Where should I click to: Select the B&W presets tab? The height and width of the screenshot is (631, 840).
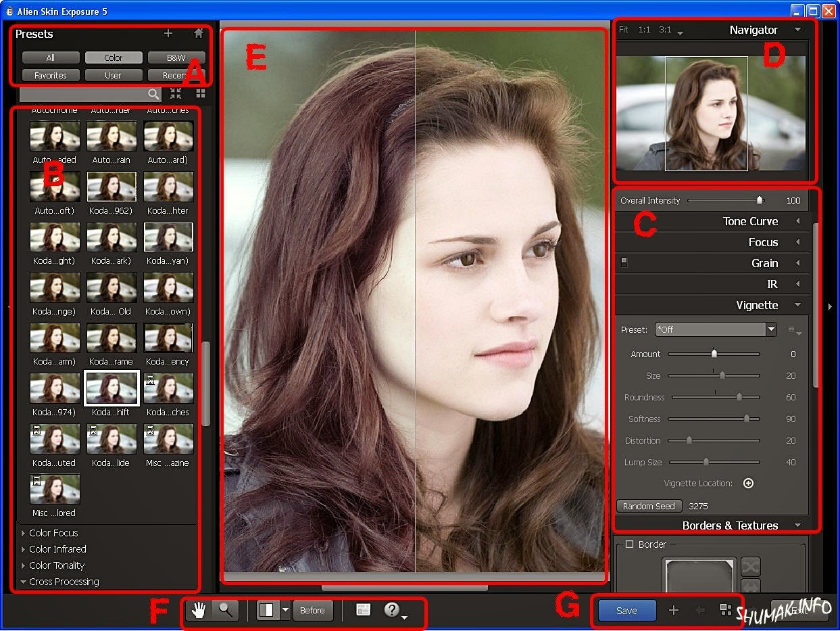(x=176, y=57)
